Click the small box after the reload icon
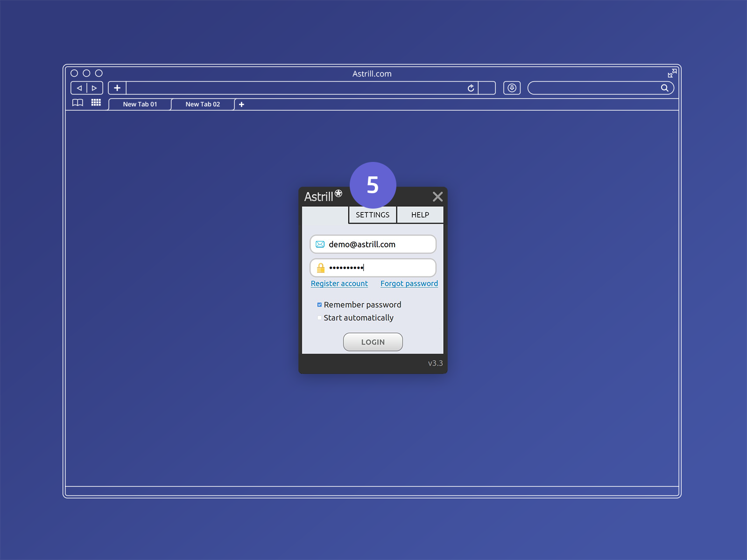Image resolution: width=747 pixels, height=560 pixels. click(x=487, y=88)
